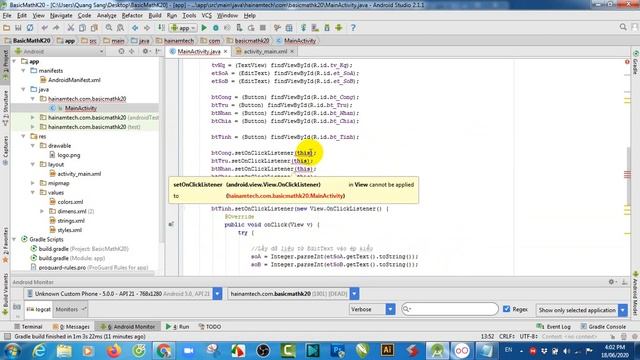Click the Save All toolbar icon
640x360 pixels.
18,28
